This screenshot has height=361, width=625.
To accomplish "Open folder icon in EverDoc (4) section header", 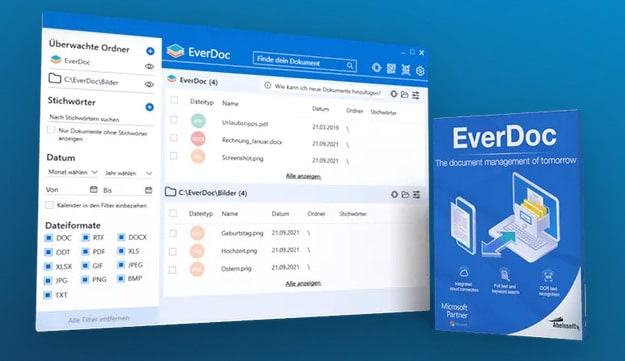I will (405, 94).
